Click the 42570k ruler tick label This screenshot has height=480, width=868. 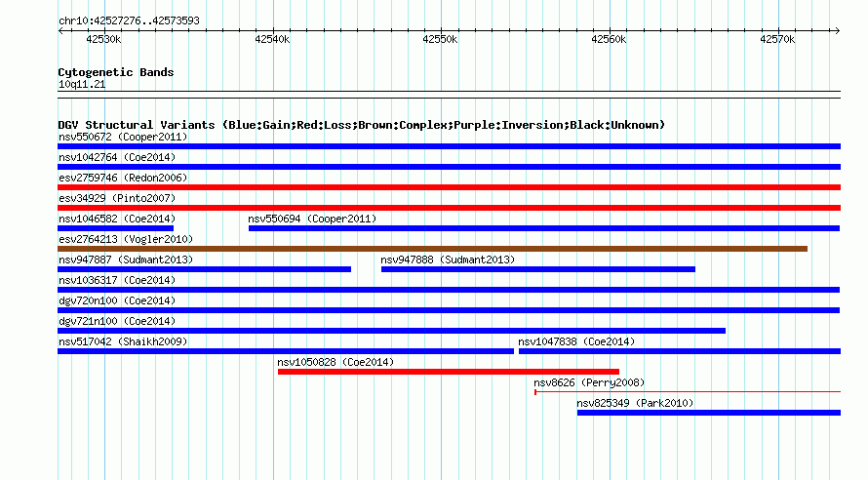[x=777, y=39]
